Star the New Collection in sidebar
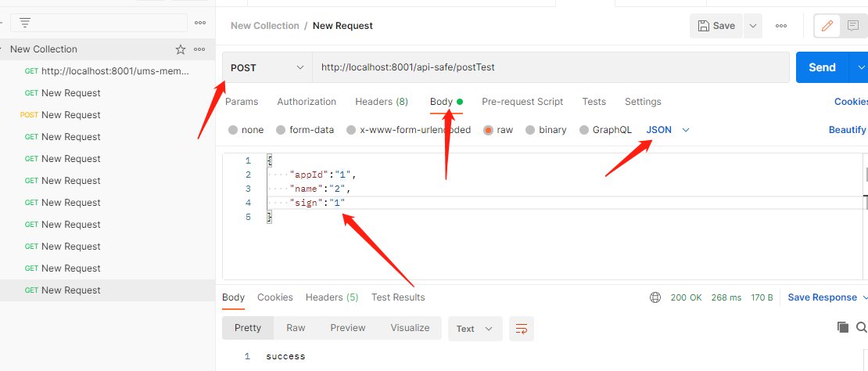This screenshot has width=868, height=371. pyautogui.click(x=181, y=49)
